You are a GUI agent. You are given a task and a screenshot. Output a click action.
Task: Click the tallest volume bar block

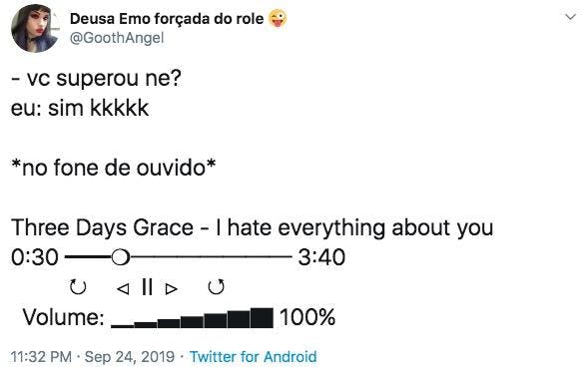click(x=262, y=318)
